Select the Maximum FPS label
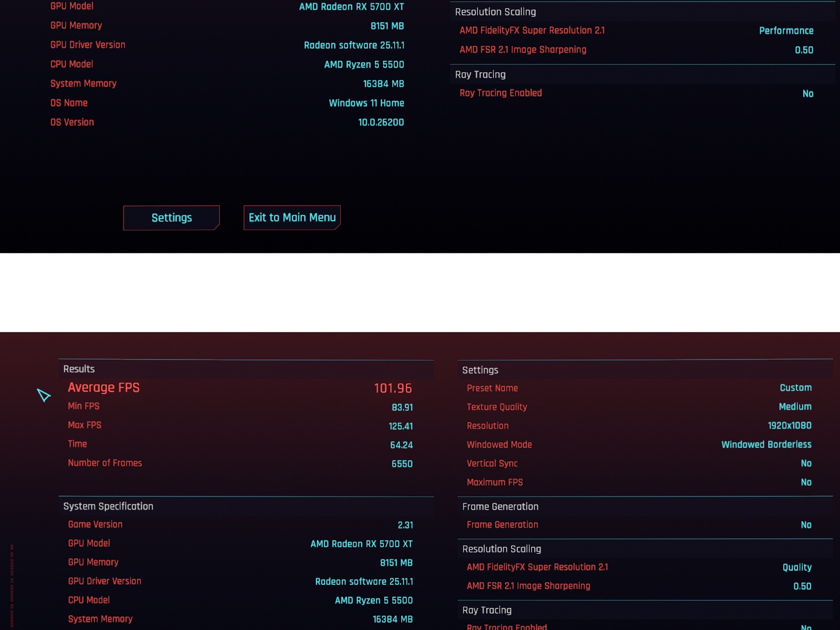This screenshot has height=630, width=840. click(495, 482)
